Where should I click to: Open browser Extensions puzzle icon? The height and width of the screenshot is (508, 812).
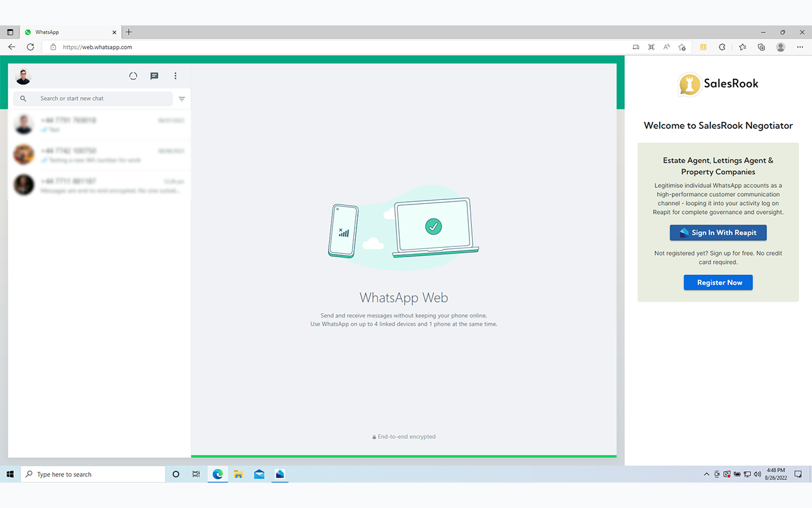point(722,47)
